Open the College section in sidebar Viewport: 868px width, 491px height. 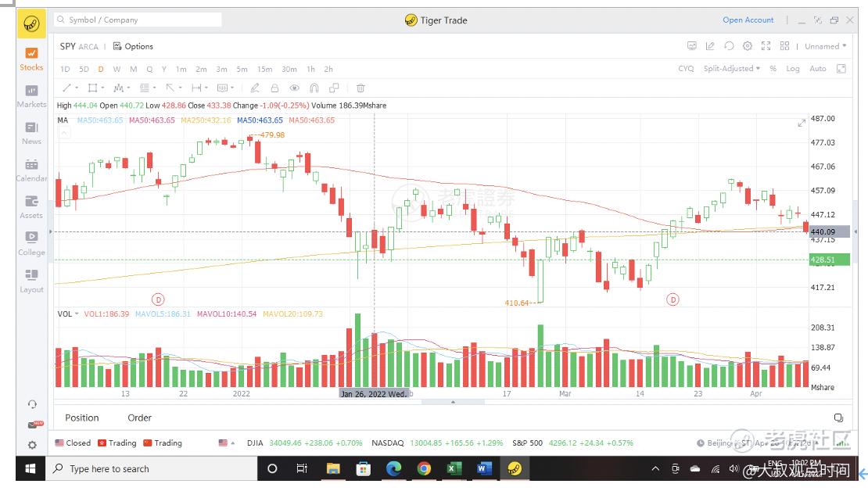point(31,244)
